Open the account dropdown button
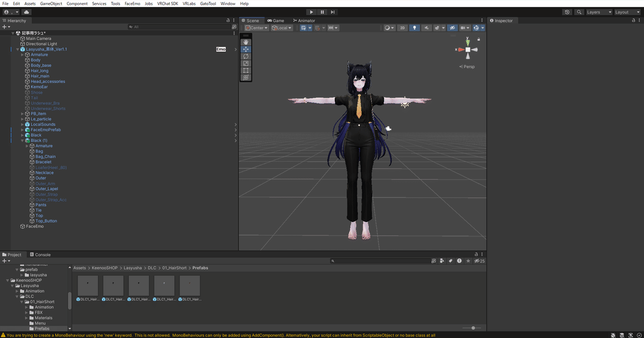Image resolution: width=644 pixels, height=338 pixels. (11, 12)
